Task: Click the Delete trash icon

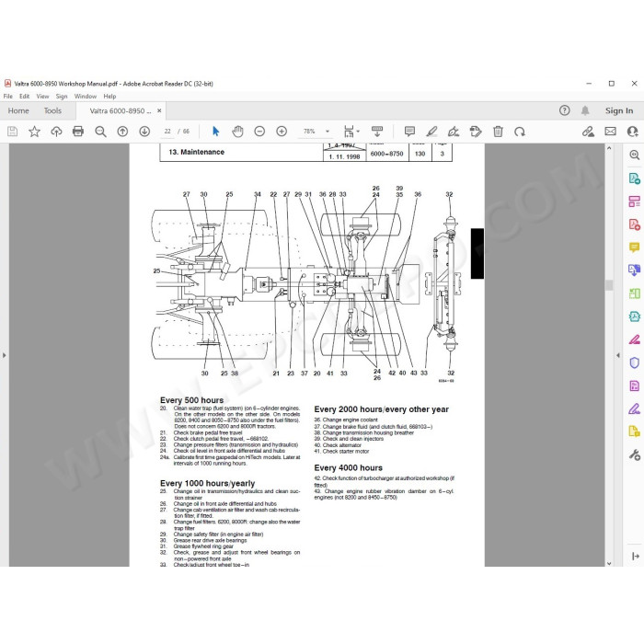Action: [498, 132]
